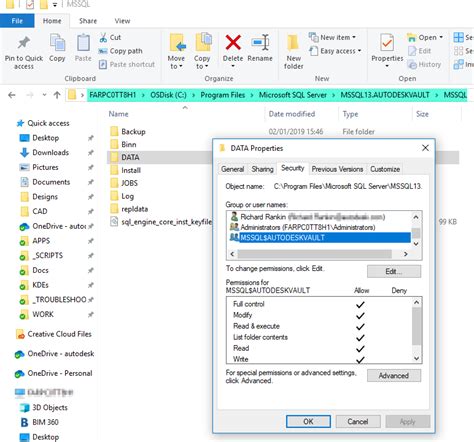
Task: Open Creative Cloud Files location
Action: point(59,334)
